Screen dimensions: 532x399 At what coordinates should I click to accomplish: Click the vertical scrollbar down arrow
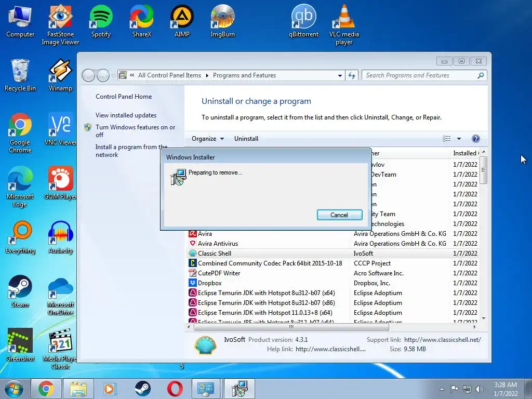tap(484, 318)
